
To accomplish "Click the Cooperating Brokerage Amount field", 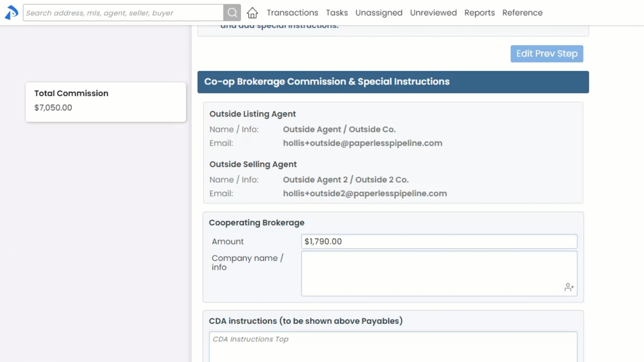I will [439, 241].
